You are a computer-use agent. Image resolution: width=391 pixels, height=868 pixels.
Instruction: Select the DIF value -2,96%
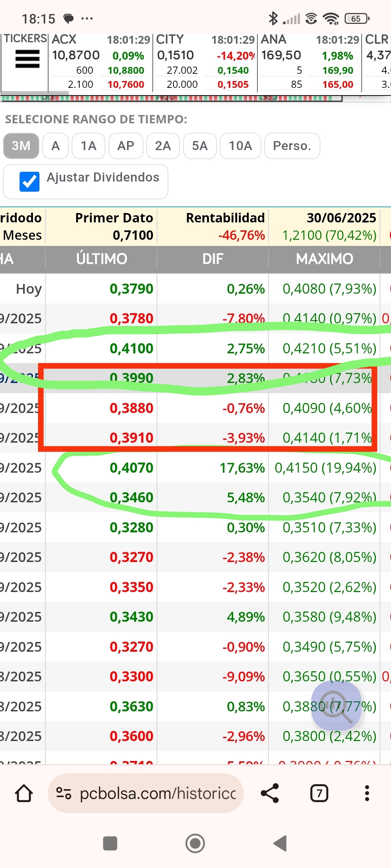(244, 736)
